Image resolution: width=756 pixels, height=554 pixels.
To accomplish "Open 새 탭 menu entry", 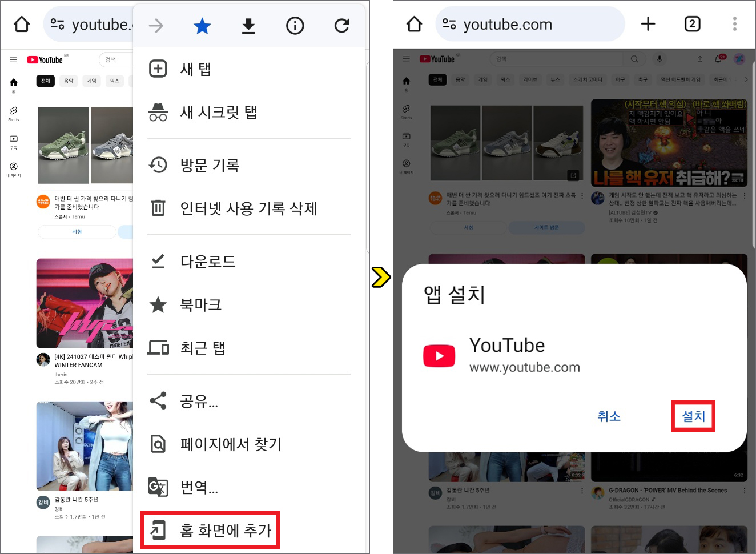I will coord(249,69).
